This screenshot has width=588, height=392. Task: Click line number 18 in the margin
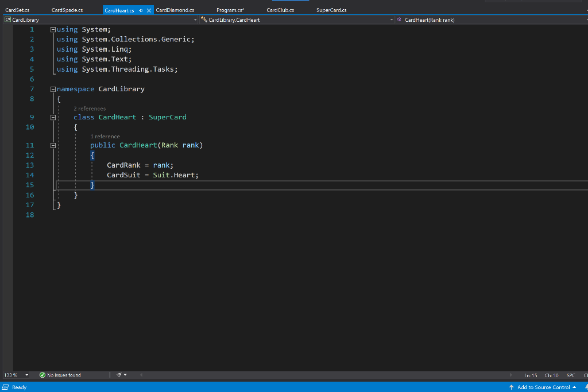tap(30, 215)
